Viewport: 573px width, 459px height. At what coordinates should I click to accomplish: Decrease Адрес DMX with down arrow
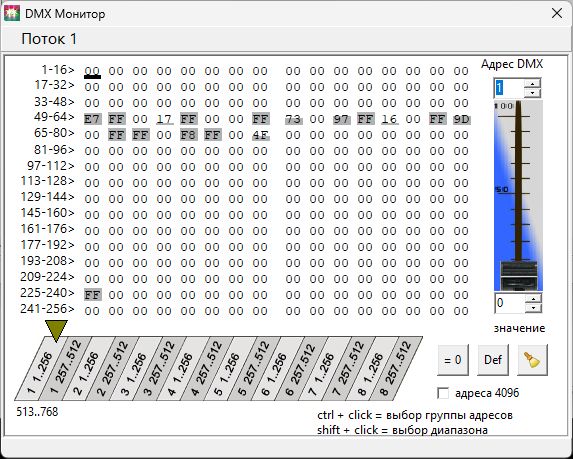(532, 92)
